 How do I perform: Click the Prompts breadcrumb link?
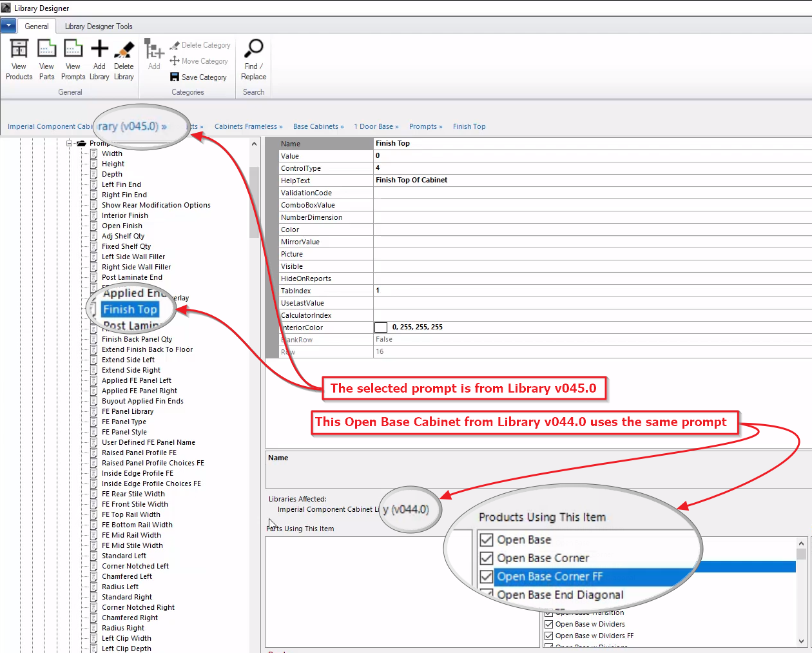click(x=425, y=126)
